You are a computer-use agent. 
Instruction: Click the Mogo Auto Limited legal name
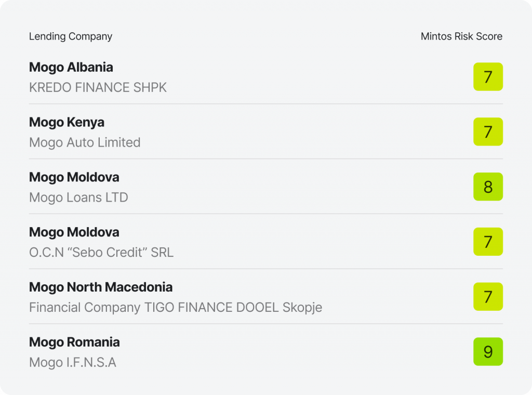(85, 142)
